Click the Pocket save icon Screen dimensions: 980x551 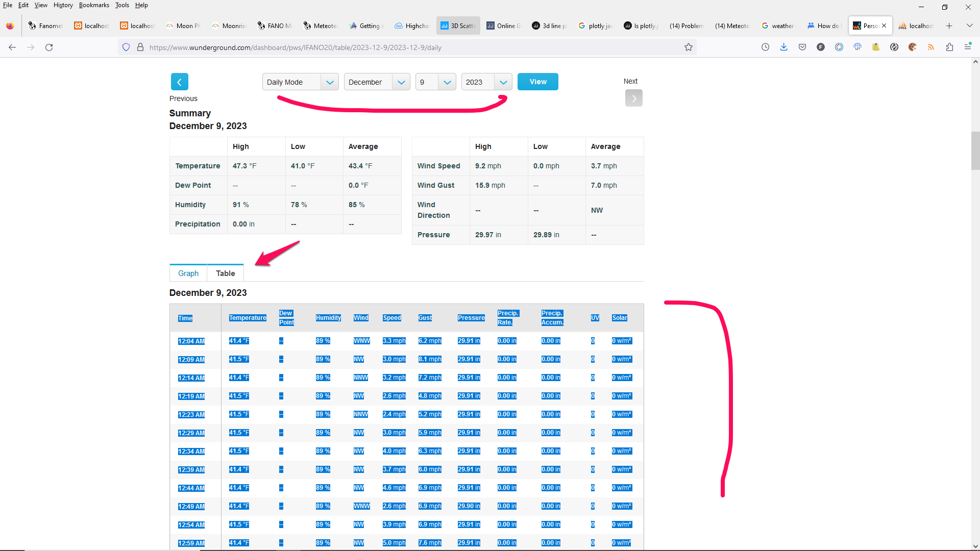(x=802, y=47)
